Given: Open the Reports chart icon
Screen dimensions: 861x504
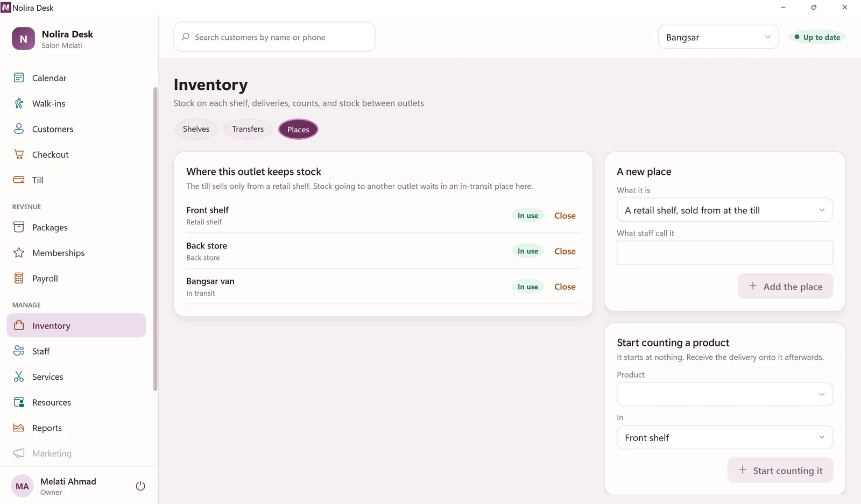Looking at the screenshot, I should [x=19, y=428].
